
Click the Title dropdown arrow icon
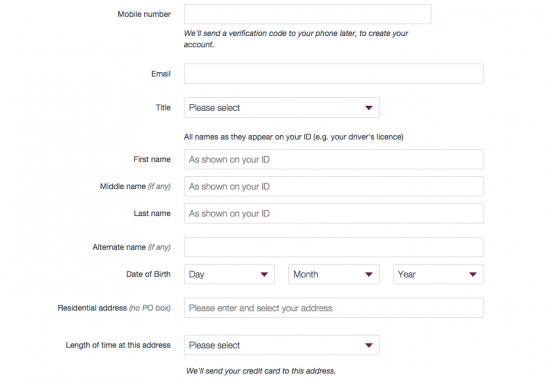point(369,108)
